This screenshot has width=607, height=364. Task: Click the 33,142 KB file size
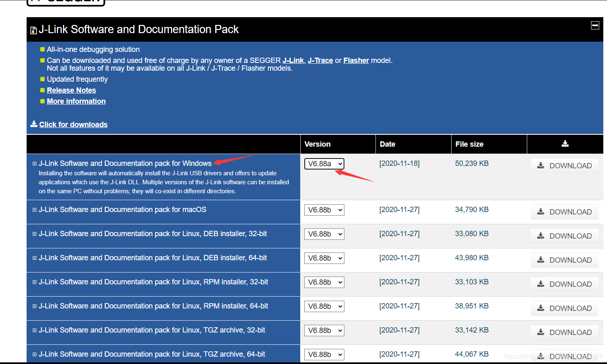[472, 330]
